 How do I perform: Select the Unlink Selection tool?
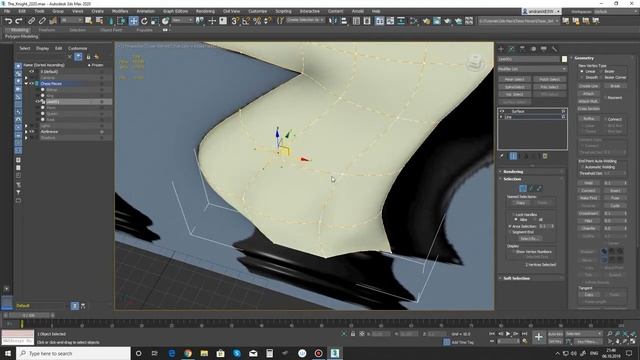coord(42,21)
